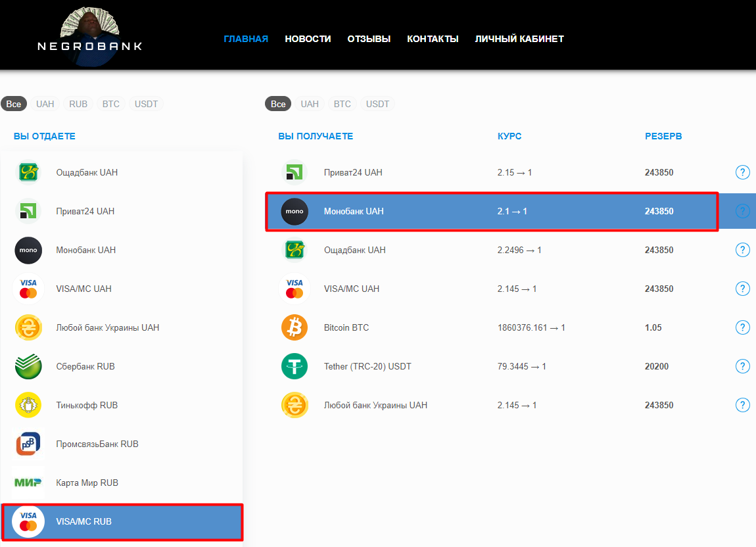Filter give currencies by USDT
Viewport: 756px width, 547px height.
146,104
